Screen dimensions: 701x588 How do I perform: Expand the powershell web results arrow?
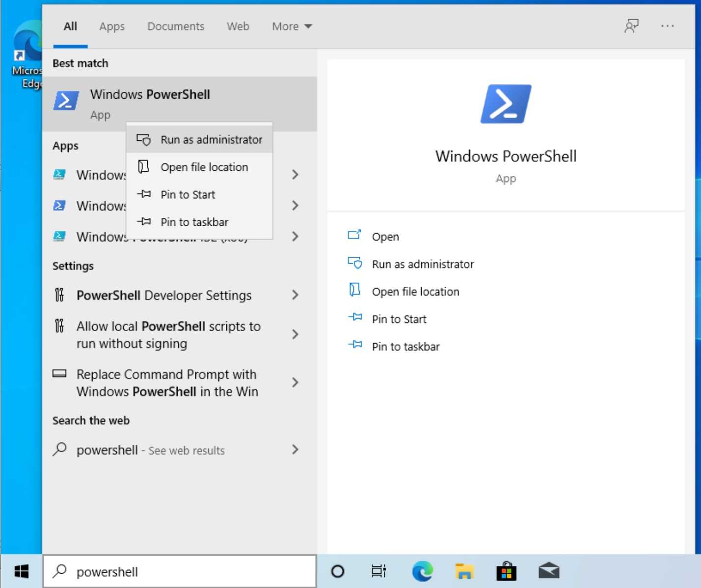pos(295,450)
